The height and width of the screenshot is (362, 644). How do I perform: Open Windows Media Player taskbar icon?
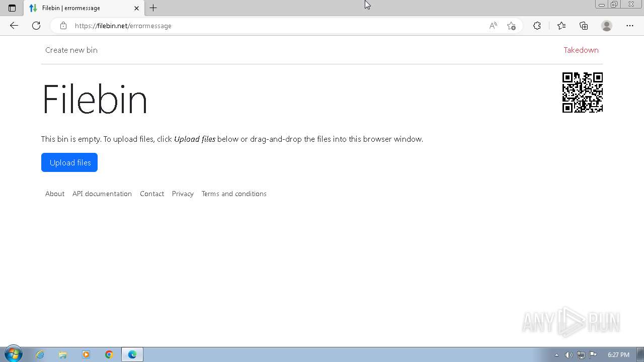pyautogui.click(x=86, y=354)
